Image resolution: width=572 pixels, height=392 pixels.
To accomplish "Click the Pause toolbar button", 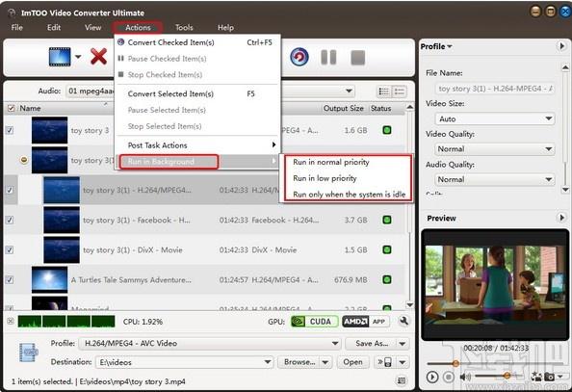I will coord(328,57).
